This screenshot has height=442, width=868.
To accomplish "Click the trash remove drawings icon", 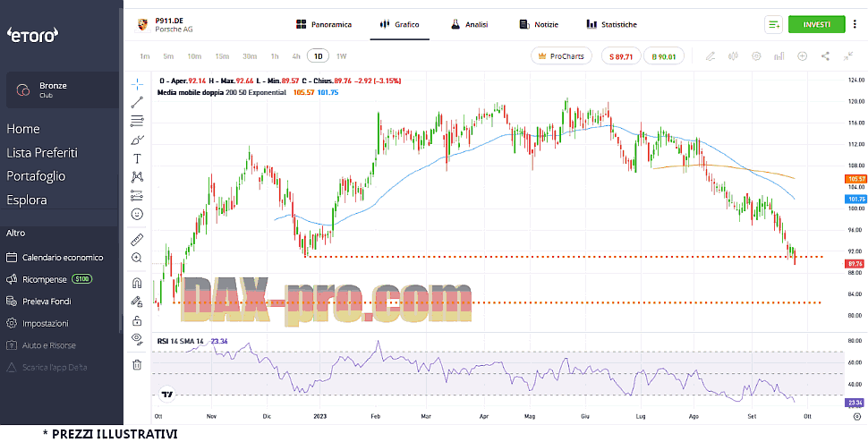I will coord(137,364).
